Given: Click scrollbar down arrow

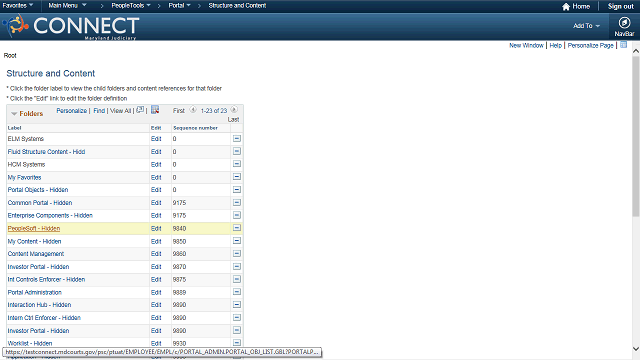Looking at the screenshot, I should coord(636,349).
